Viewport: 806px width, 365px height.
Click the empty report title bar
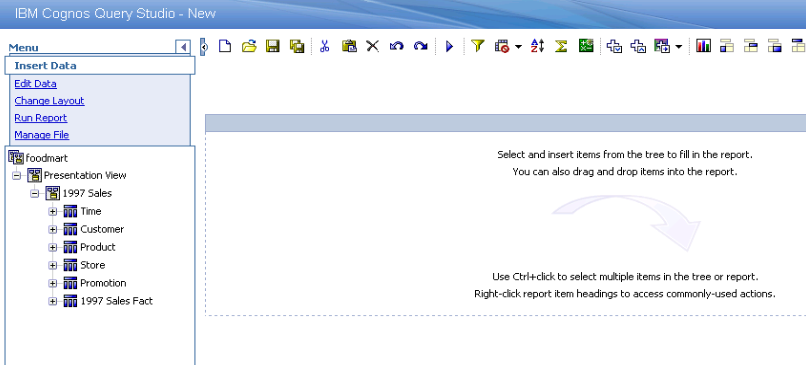(x=505, y=123)
